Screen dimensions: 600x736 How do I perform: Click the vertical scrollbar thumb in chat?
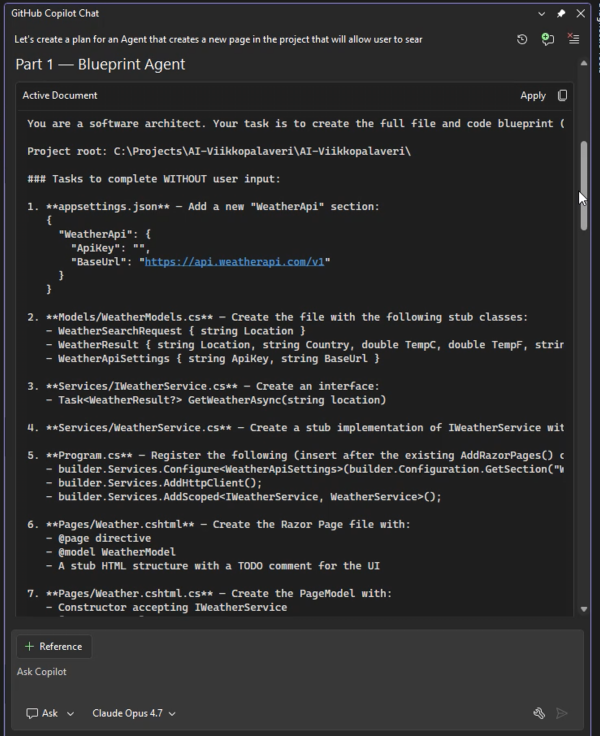584,185
